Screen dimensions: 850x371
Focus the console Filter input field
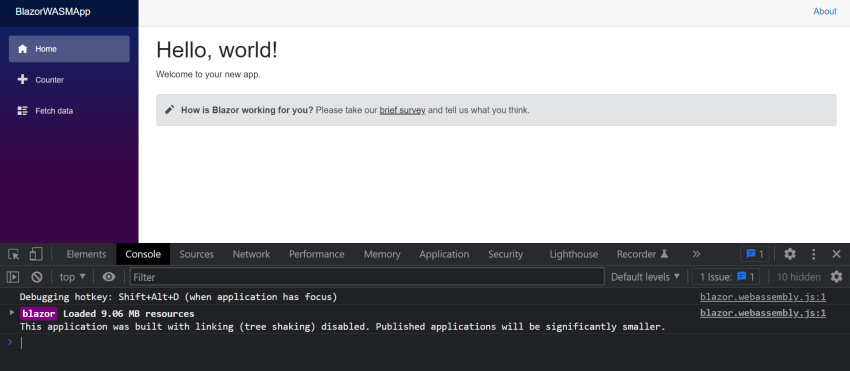(367, 277)
